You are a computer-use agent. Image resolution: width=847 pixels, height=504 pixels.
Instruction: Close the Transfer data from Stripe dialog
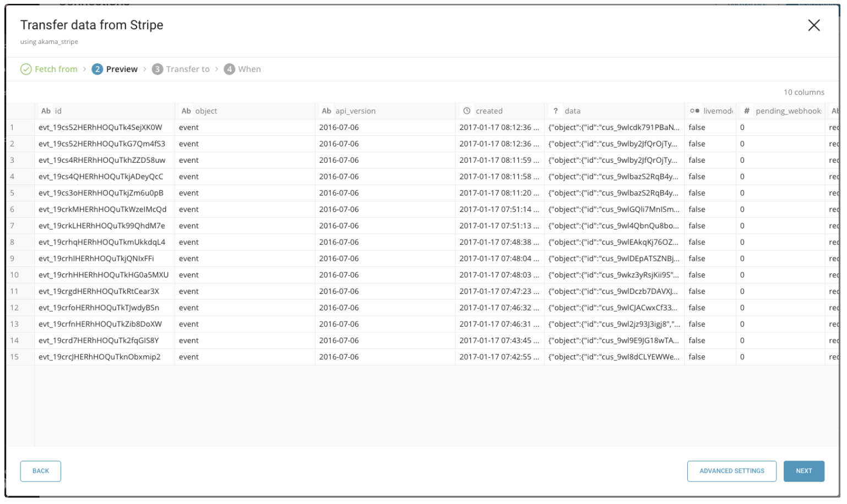[x=813, y=25]
